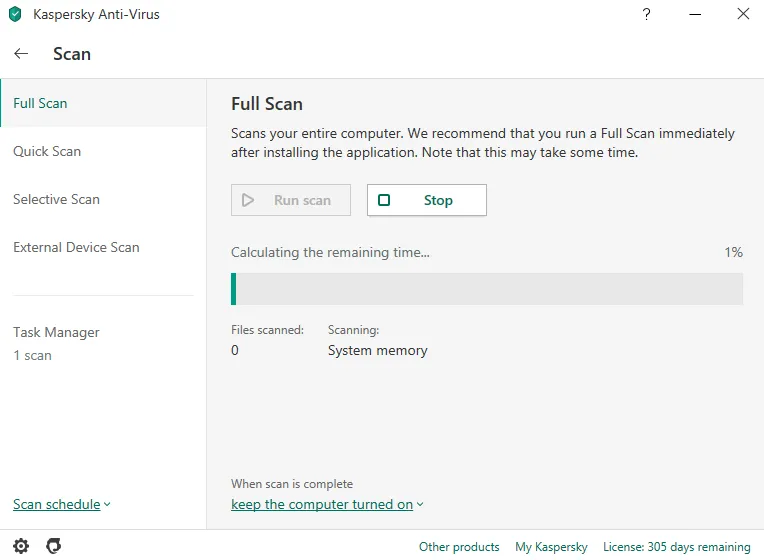Open the Other products link
The height and width of the screenshot is (560, 764).
[x=459, y=547]
